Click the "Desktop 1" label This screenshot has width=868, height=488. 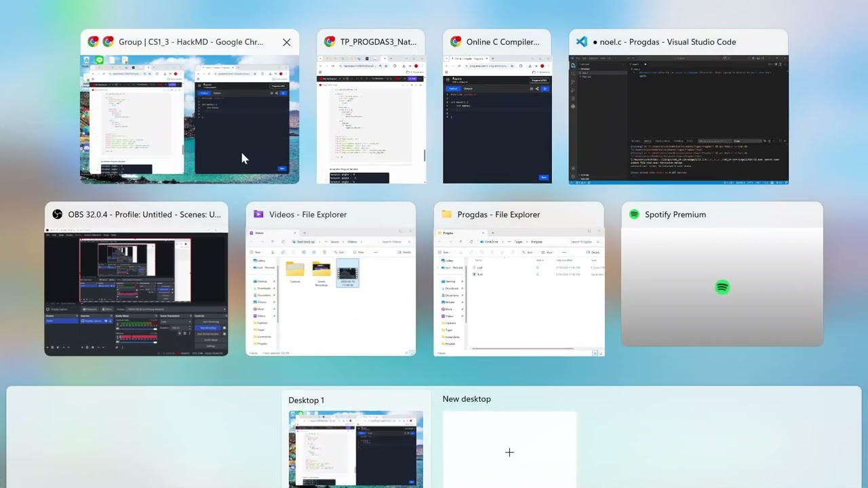point(306,400)
